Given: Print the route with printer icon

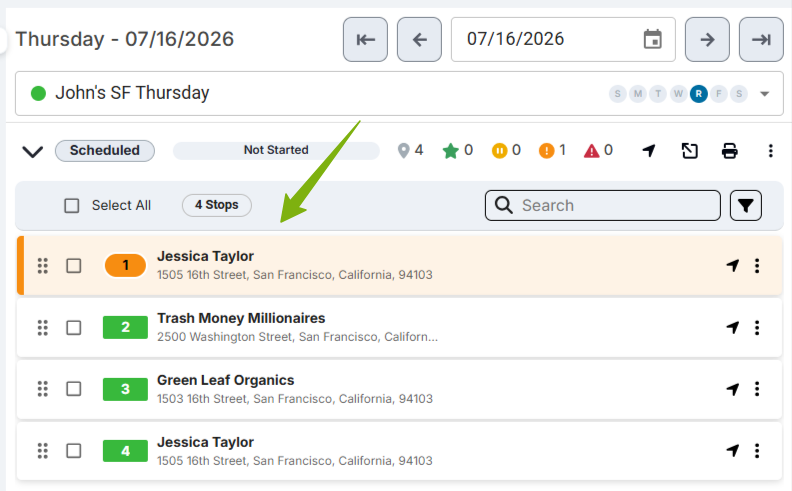Looking at the screenshot, I should [x=729, y=151].
